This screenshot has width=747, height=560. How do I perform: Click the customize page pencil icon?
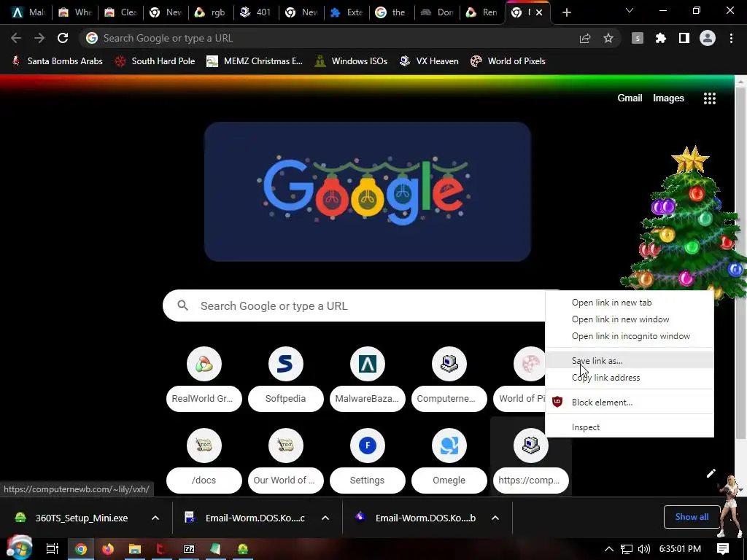coord(711,473)
